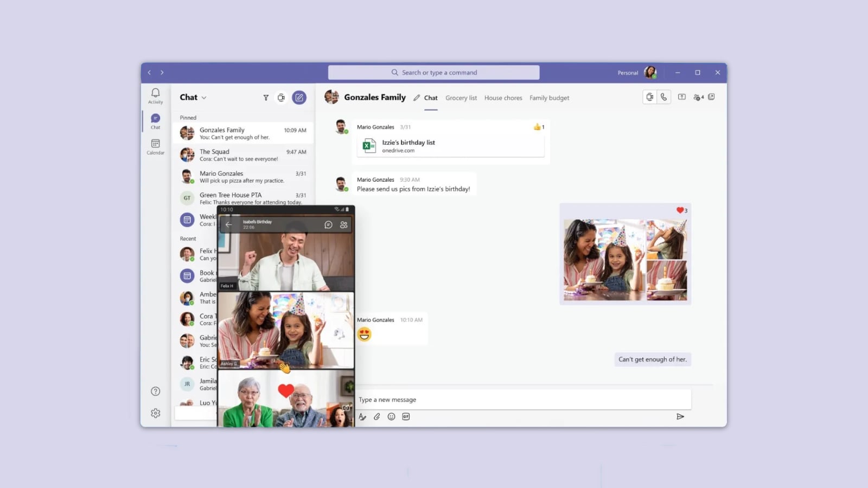Screen dimensions: 868x488
Task: Expand the Chat dropdown chevron
Action: [x=204, y=98]
